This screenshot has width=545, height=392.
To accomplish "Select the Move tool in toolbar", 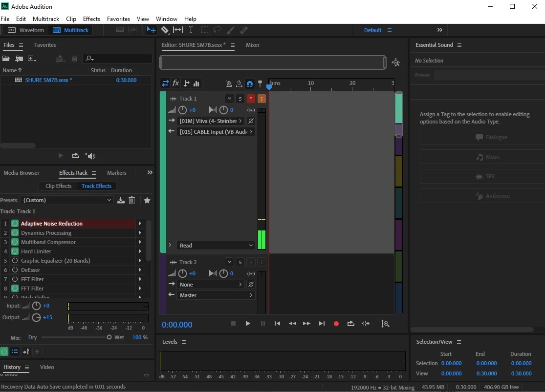I will [151, 30].
